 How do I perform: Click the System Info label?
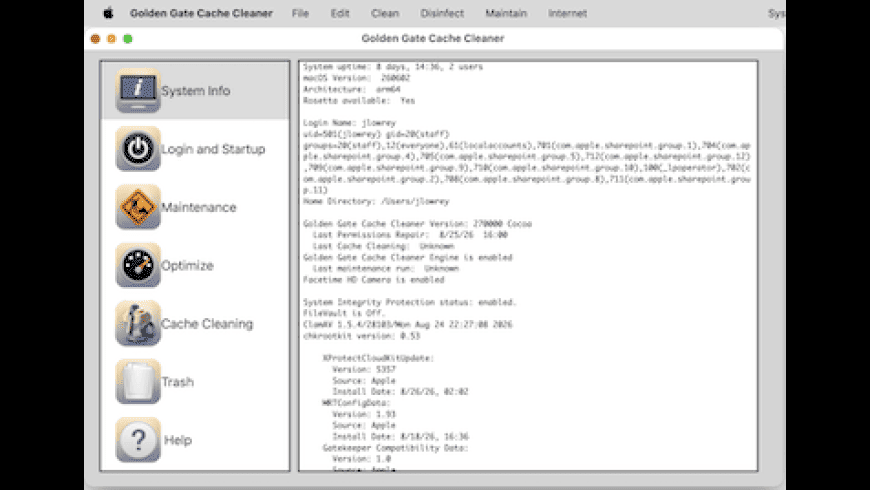pyautogui.click(x=196, y=91)
